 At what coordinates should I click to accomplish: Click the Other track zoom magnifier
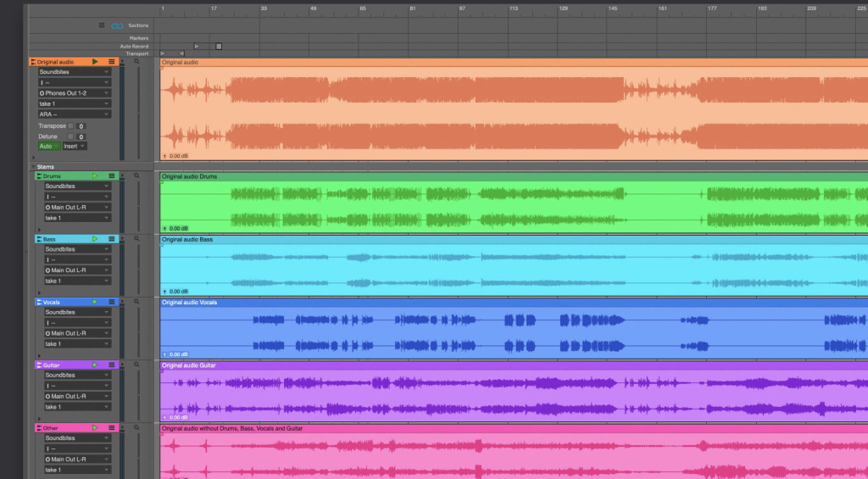[x=136, y=428]
